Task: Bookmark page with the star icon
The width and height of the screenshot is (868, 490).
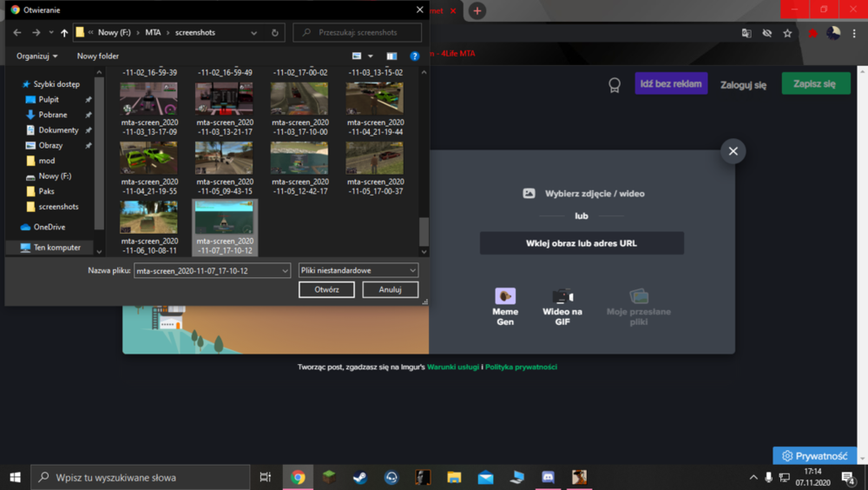Action: click(787, 33)
